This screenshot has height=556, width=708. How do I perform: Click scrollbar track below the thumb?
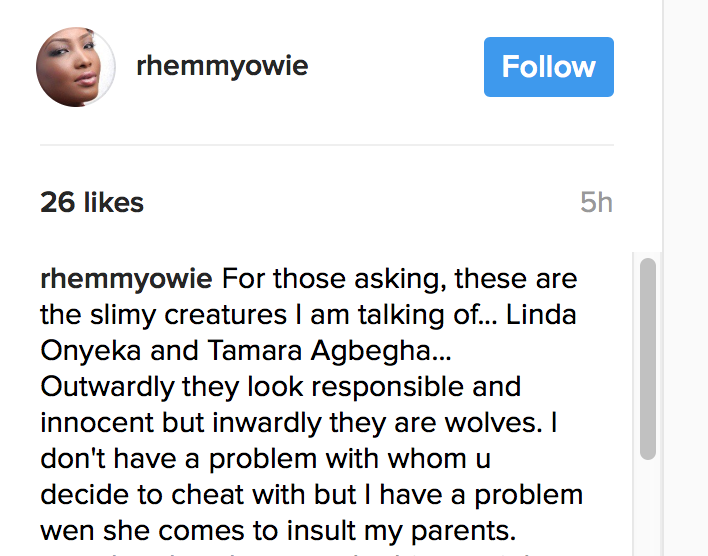click(x=648, y=508)
